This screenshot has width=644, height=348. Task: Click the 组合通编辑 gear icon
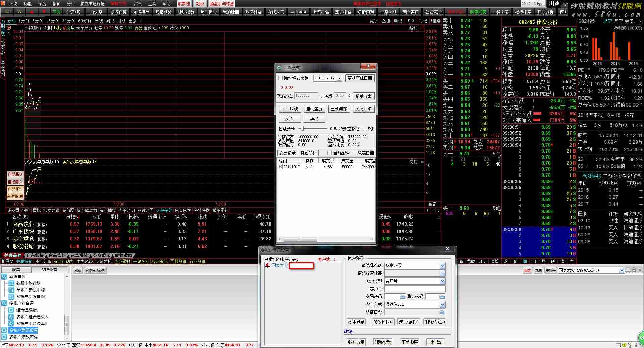11,310
